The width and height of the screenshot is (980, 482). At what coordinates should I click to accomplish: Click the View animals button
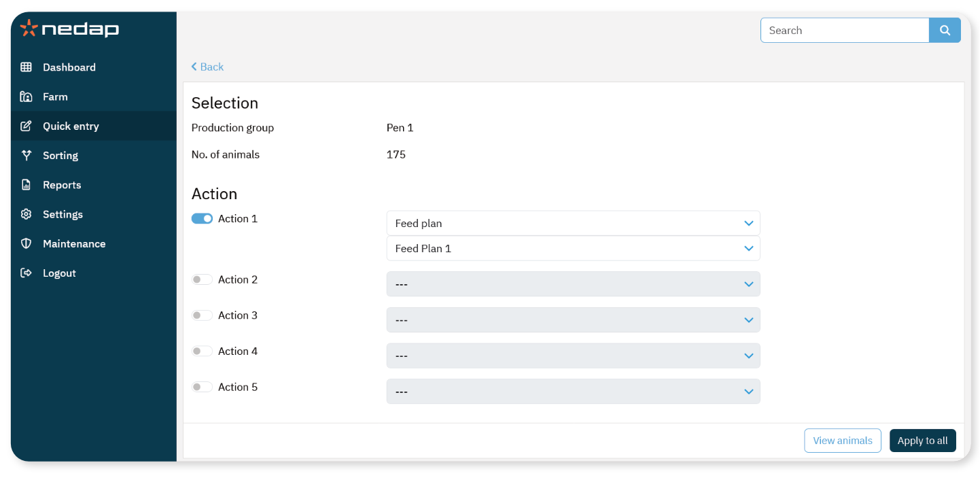tap(842, 441)
